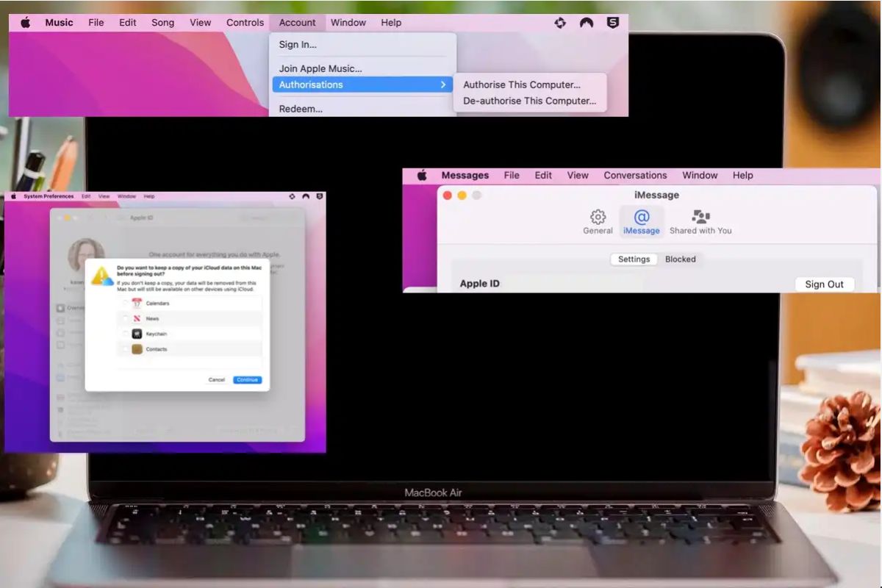The width and height of the screenshot is (882, 588).
Task: Open the iMessage settings pane
Action: (x=642, y=220)
